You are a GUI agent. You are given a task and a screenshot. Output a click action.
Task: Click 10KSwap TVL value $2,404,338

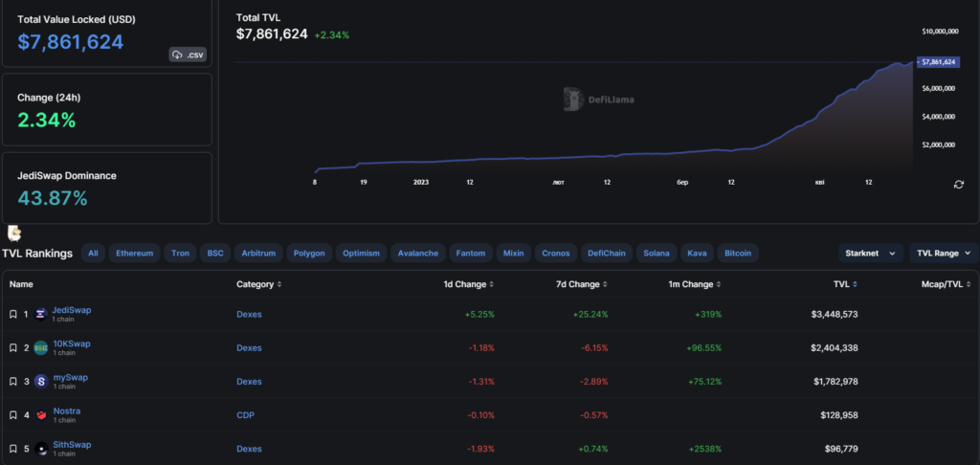[x=835, y=348]
